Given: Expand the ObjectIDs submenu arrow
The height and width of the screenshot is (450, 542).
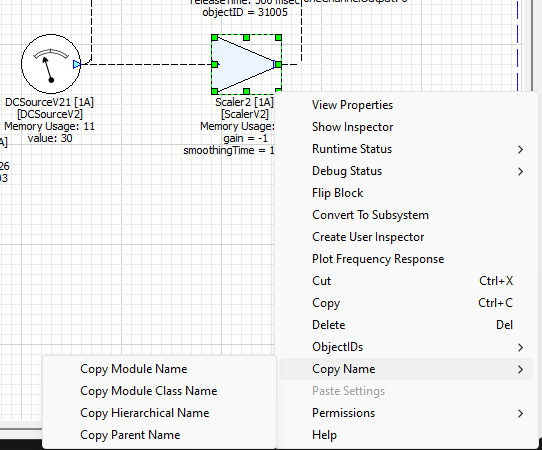Looking at the screenshot, I should click(x=521, y=347).
